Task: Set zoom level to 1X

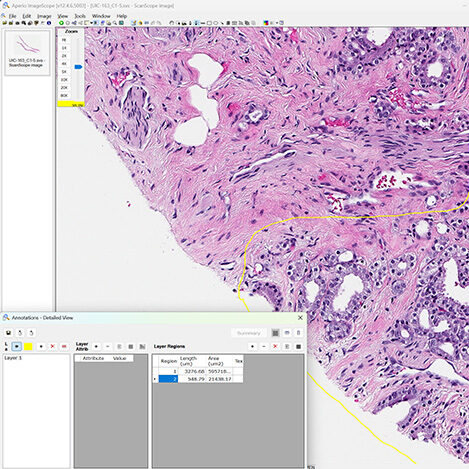Action: point(64,48)
